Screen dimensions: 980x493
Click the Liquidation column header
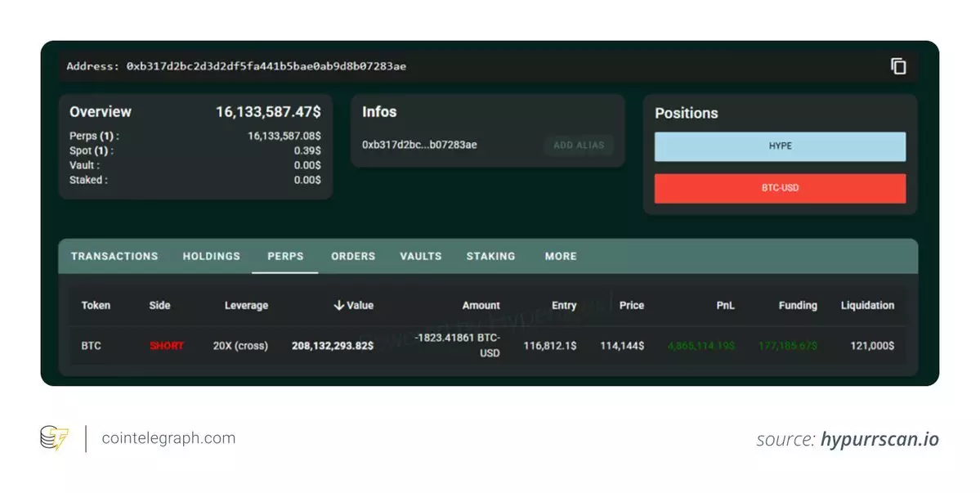[x=867, y=305]
